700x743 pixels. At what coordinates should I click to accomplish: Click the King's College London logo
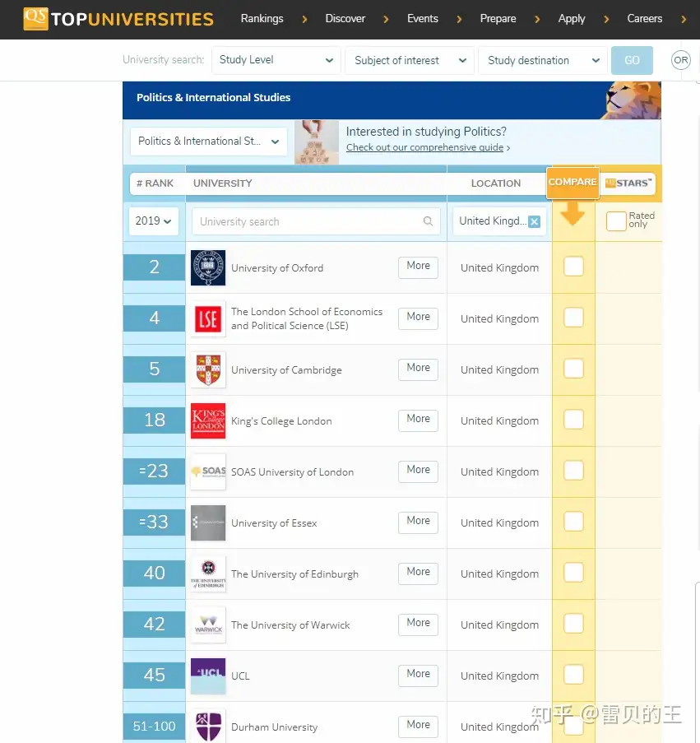(x=208, y=420)
